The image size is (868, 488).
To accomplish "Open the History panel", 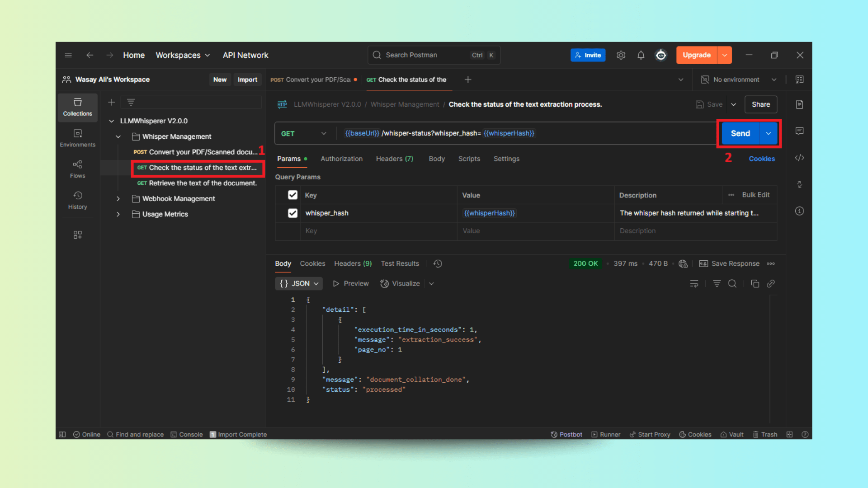I will (x=77, y=199).
